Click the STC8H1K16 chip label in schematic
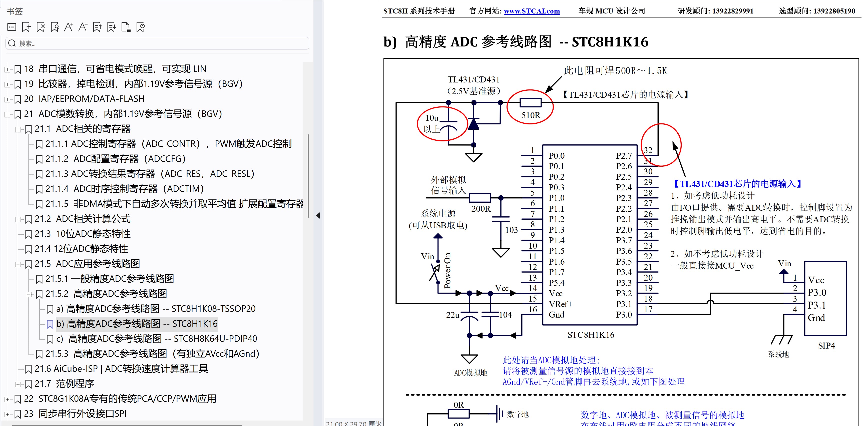The width and height of the screenshot is (868, 426). 591,335
